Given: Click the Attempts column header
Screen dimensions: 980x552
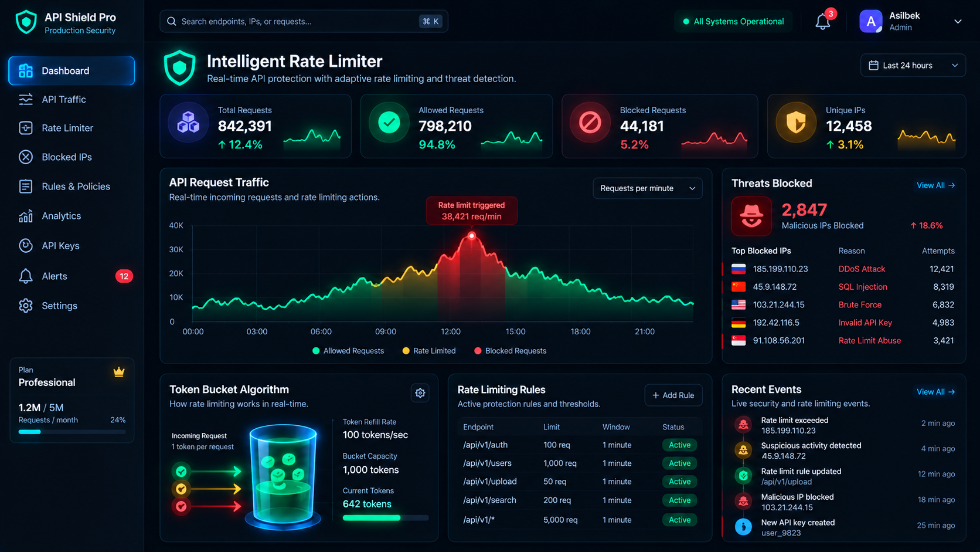Looking at the screenshot, I should pyautogui.click(x=938, y=251).
